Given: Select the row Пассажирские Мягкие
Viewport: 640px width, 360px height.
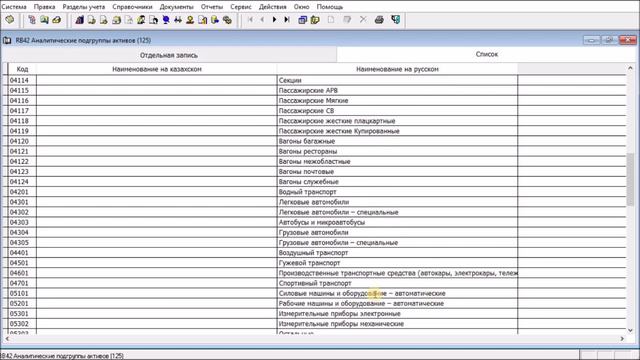Looking at the screenshot, I should (314, 101).
